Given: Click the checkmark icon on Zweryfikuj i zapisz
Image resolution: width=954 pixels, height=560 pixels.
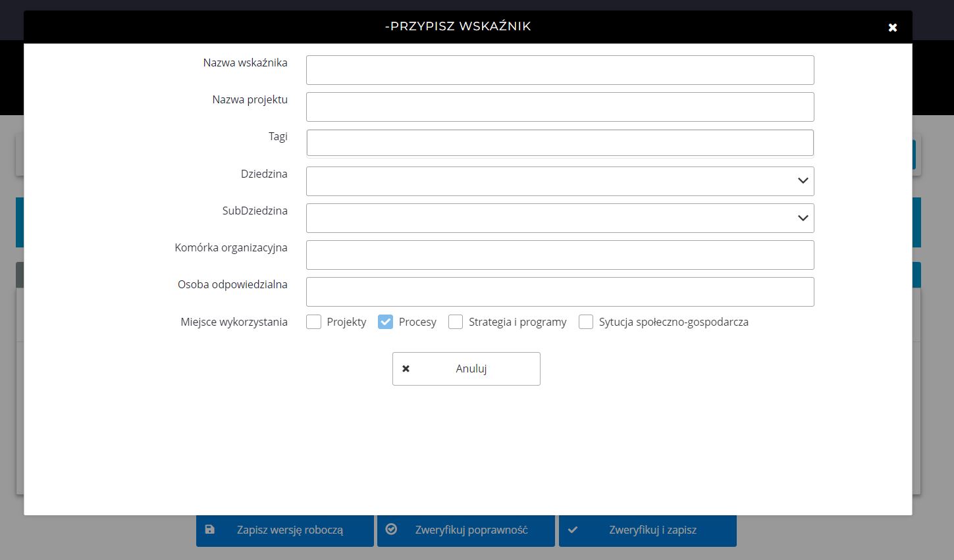Looking at the screenshot, I should click(x=573, y=530).
